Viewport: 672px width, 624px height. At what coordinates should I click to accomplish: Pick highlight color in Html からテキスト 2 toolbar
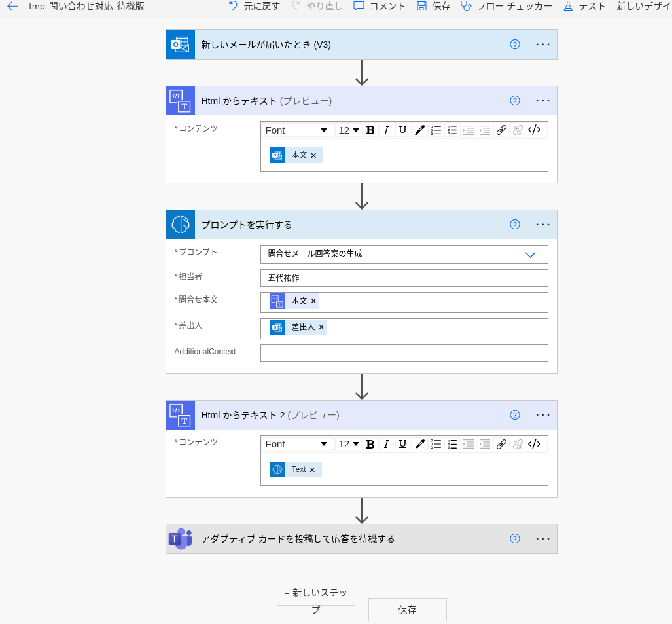point(419,445)
